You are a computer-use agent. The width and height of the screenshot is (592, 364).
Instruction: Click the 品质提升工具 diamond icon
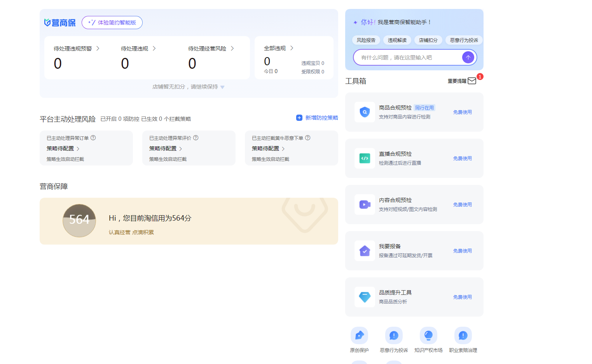[365, 297]
